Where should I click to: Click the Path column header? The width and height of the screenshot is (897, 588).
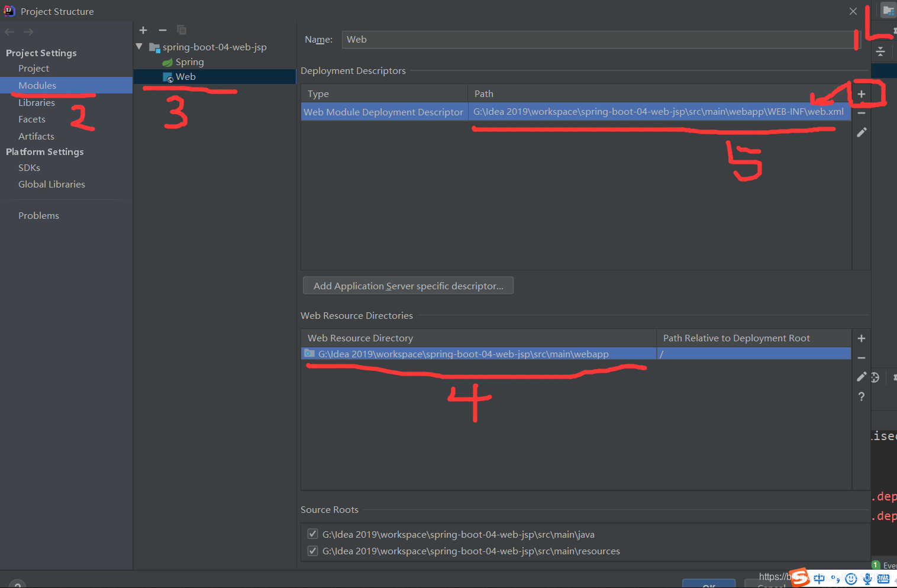coord(660,94)
